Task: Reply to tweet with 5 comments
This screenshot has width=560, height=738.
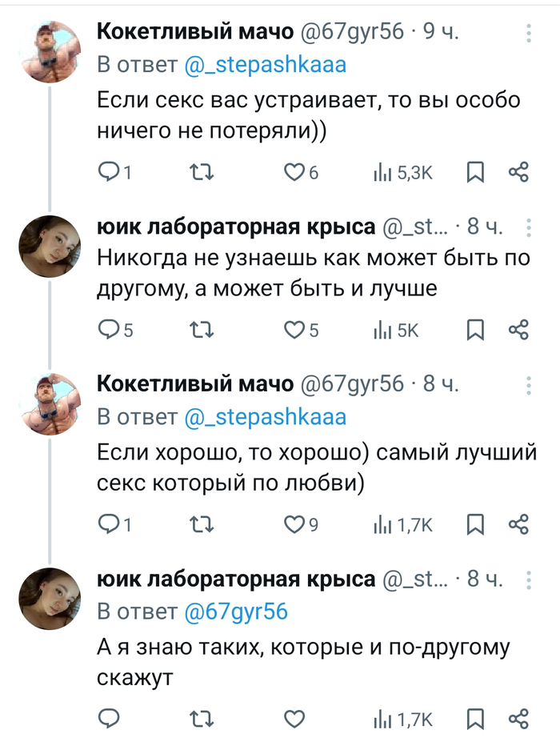Action: 109,330
